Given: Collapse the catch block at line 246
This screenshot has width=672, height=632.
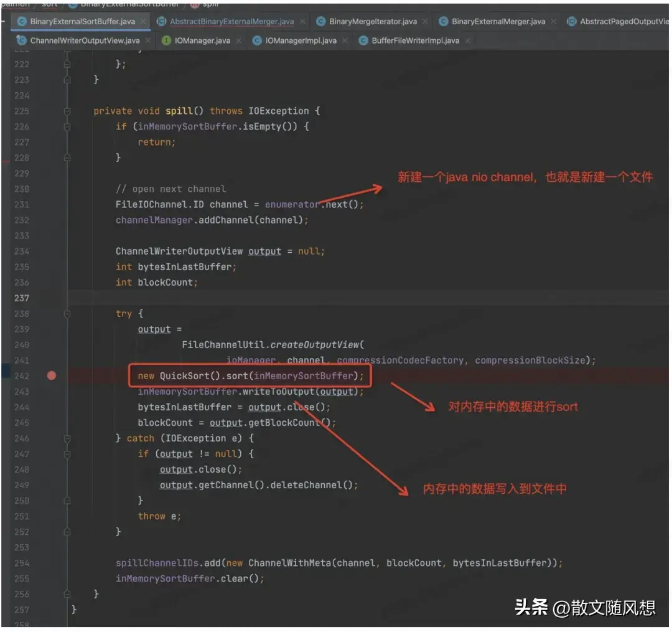Looking at the screenshot, I should (67, 438).
